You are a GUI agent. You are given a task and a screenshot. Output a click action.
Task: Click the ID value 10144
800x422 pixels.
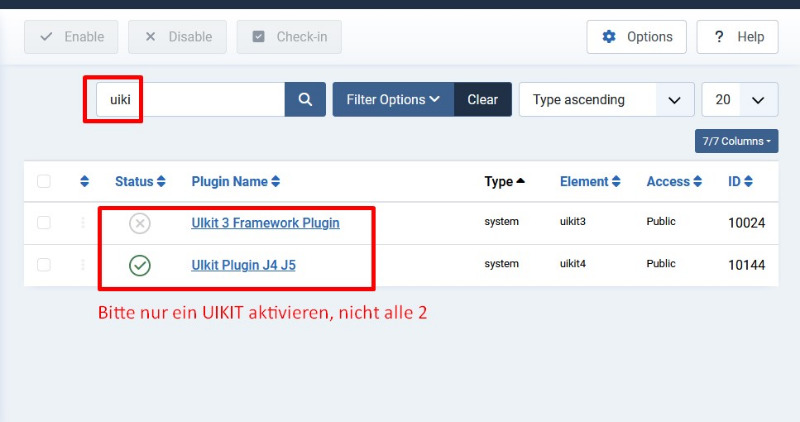coord(746,265)
